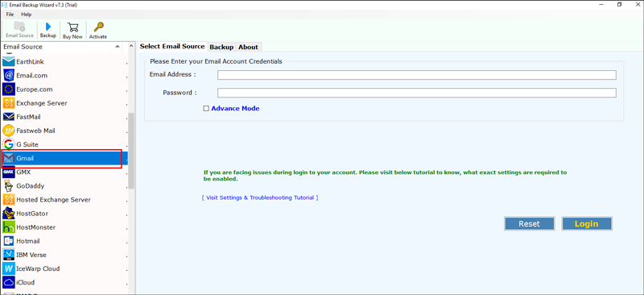
Task: Click the Activate key icon
Action: click(98, 27)
